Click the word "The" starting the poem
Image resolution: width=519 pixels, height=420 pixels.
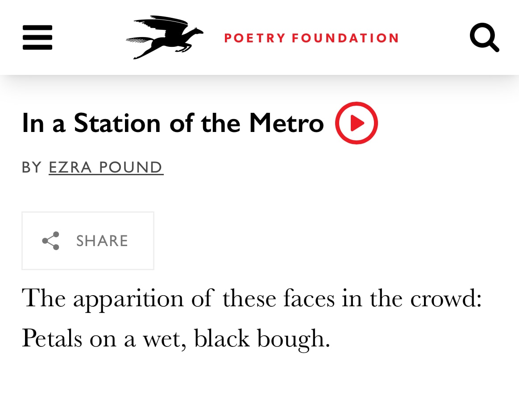[44, 298]
